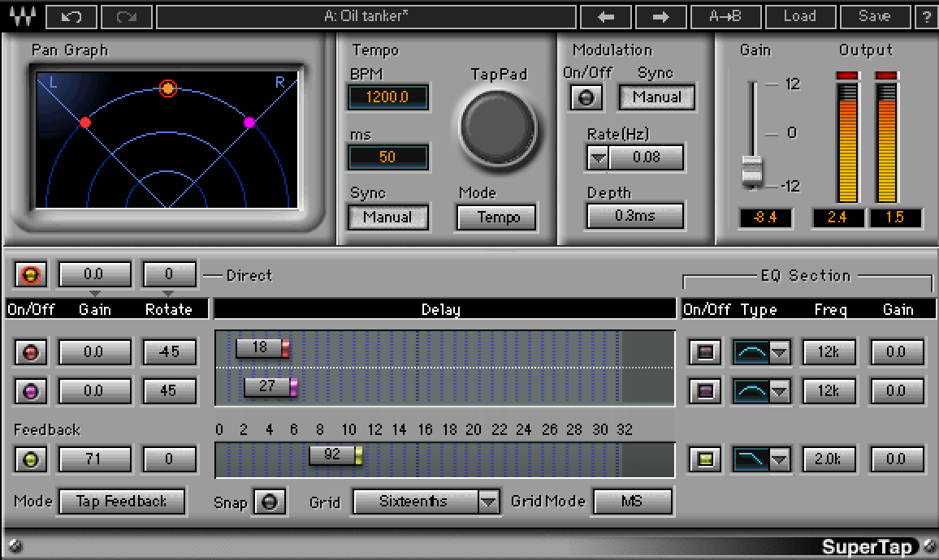Viewport: 939px width, 560px height.
Task: Open the Load preset menu
Action: click(800, 16)
